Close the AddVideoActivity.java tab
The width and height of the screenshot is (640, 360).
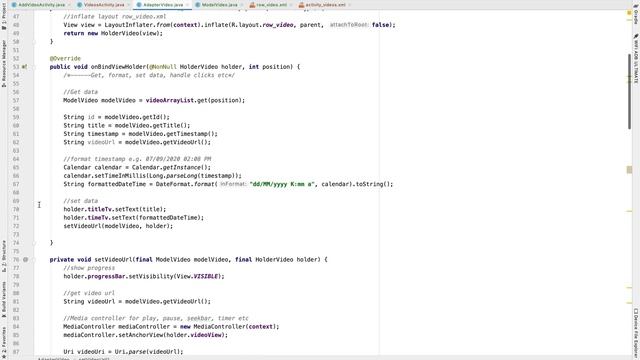pos(69,5)
